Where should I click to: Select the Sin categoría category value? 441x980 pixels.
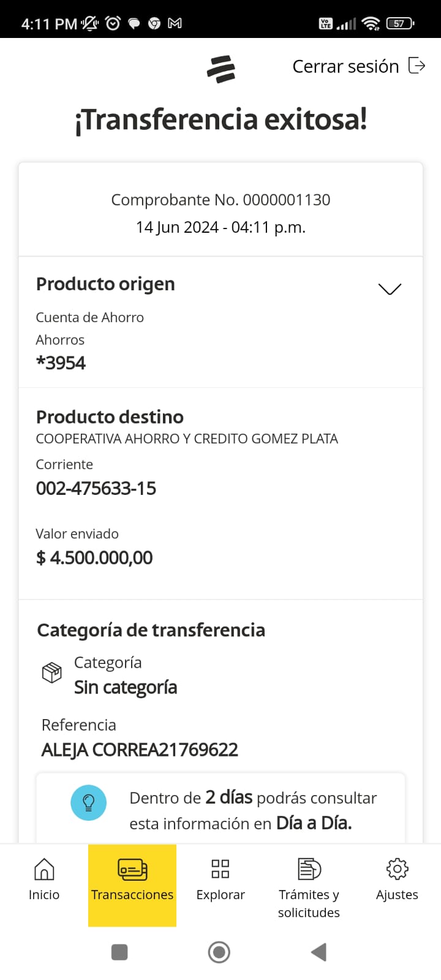(x=126, y=687)
